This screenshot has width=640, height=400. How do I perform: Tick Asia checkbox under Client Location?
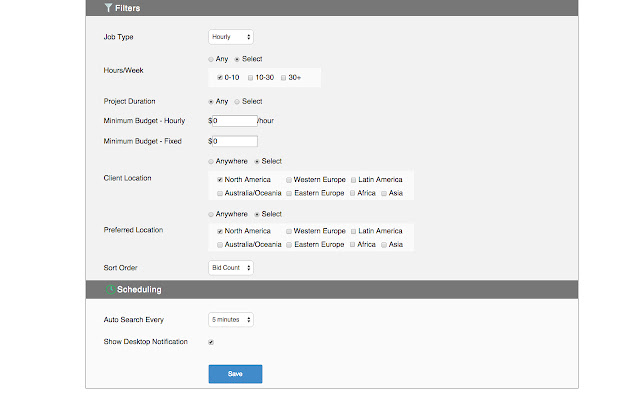[x=384, y=193]
